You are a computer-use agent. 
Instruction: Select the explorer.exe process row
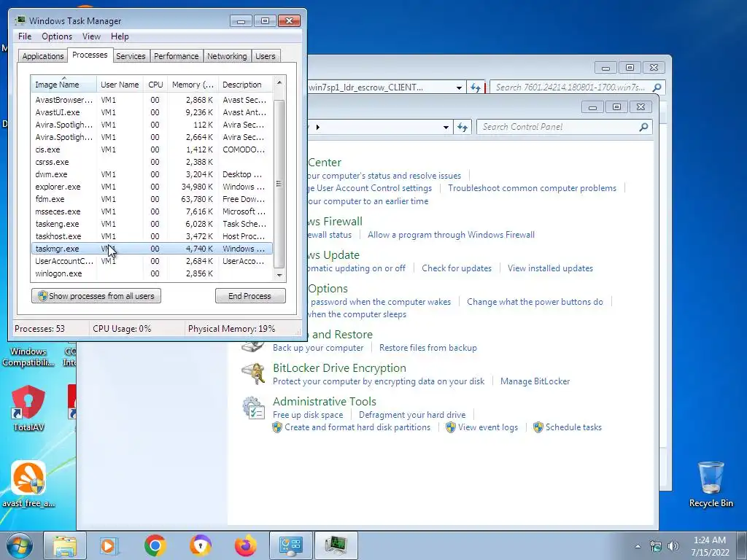[x=152, y=187]
